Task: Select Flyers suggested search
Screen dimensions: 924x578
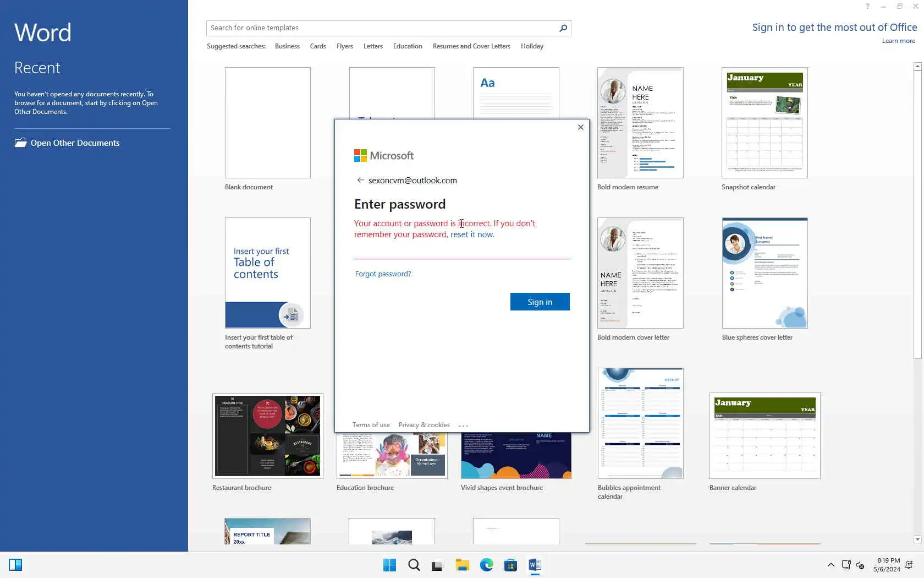Action: click(x=345, y=46)
